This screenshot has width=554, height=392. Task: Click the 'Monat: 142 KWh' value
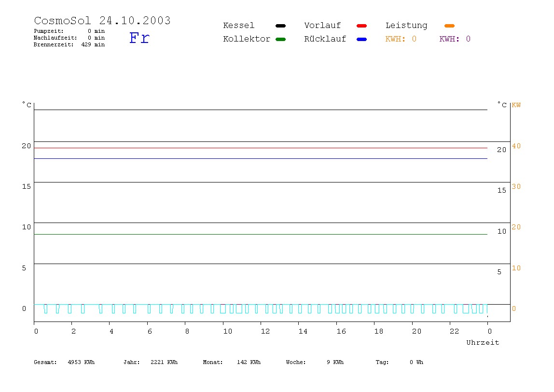point(232,362)
